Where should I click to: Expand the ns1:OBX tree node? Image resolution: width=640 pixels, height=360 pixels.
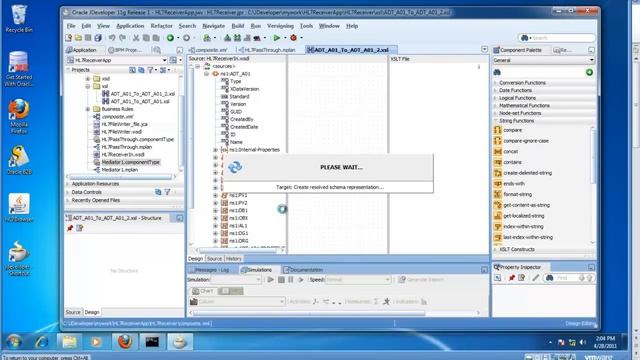(x=216, y=218)
